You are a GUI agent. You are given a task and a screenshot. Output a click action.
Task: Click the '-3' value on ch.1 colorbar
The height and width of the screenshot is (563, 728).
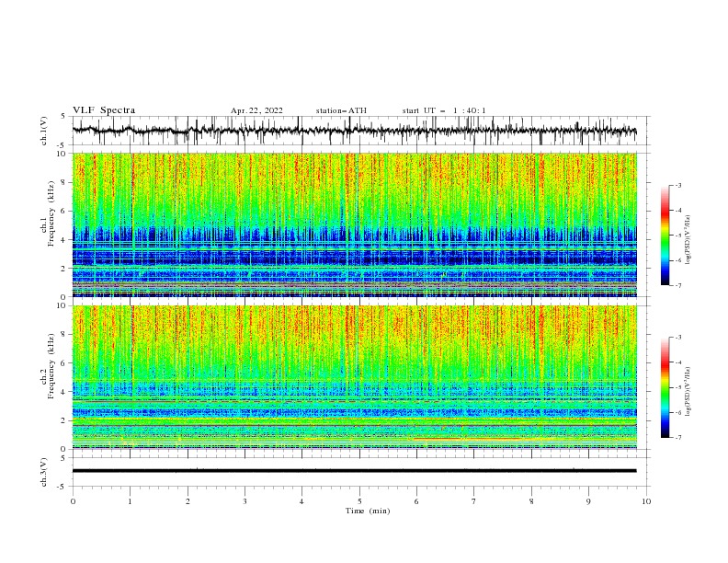click(x=678, y=185)
